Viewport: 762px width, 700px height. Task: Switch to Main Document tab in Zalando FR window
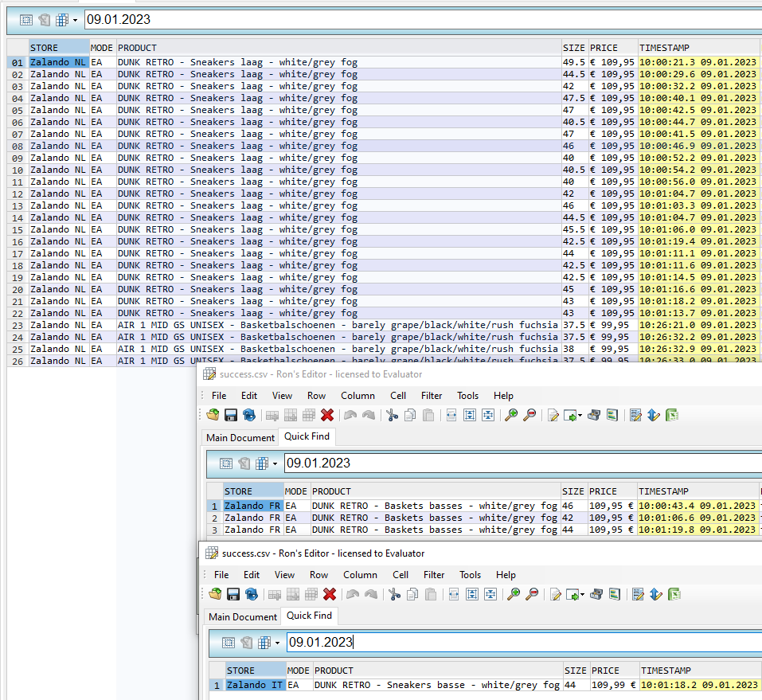pos(240,437)
